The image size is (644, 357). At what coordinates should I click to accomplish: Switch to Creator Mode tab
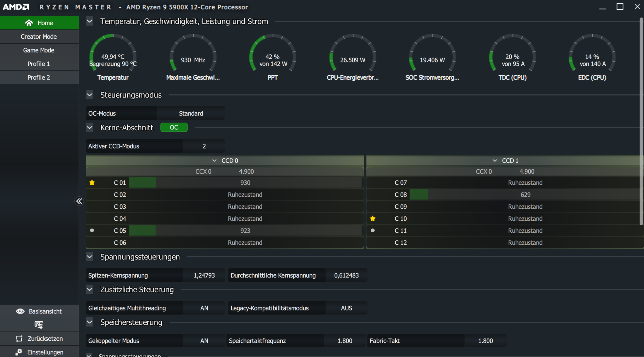pyautogui.click(x=39, y=36)
